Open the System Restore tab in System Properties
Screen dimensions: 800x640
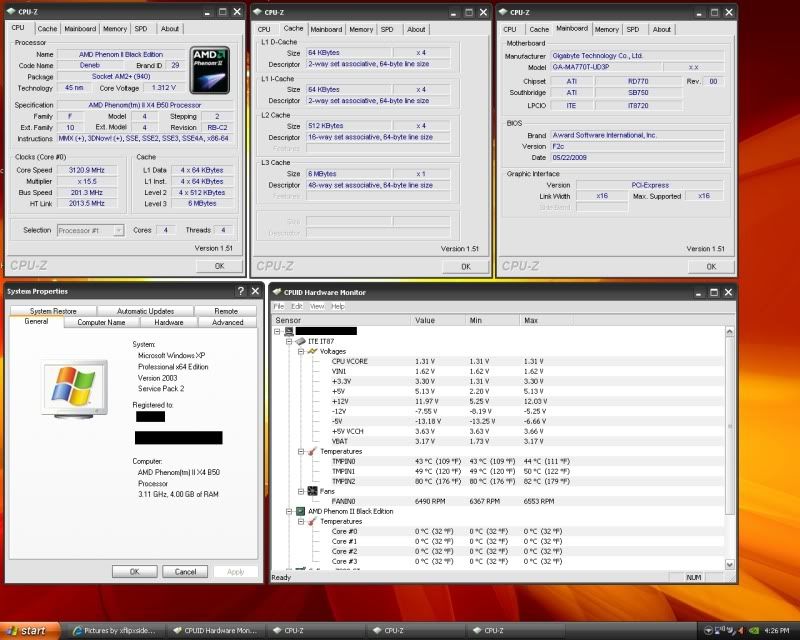point(53,311)
